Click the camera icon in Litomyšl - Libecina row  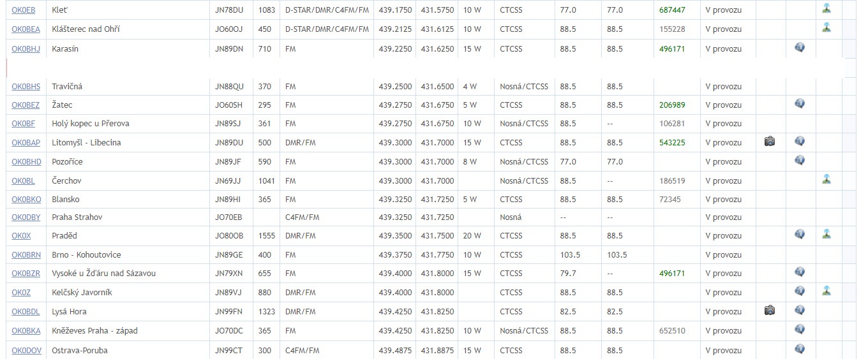coord(770,142)
